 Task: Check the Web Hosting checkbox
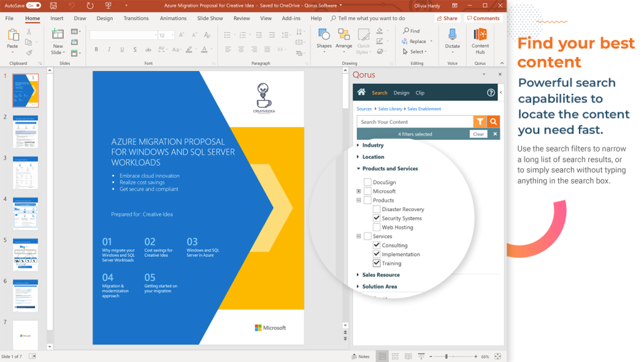click(376, 227)
